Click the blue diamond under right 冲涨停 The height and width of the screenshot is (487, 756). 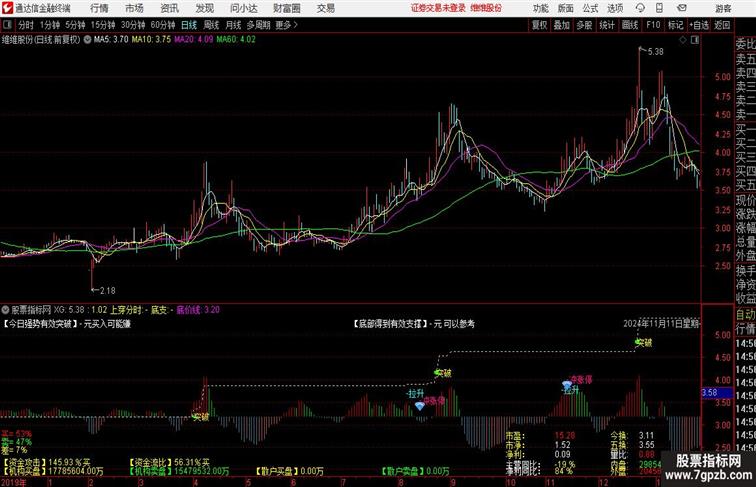coord(567,385)
